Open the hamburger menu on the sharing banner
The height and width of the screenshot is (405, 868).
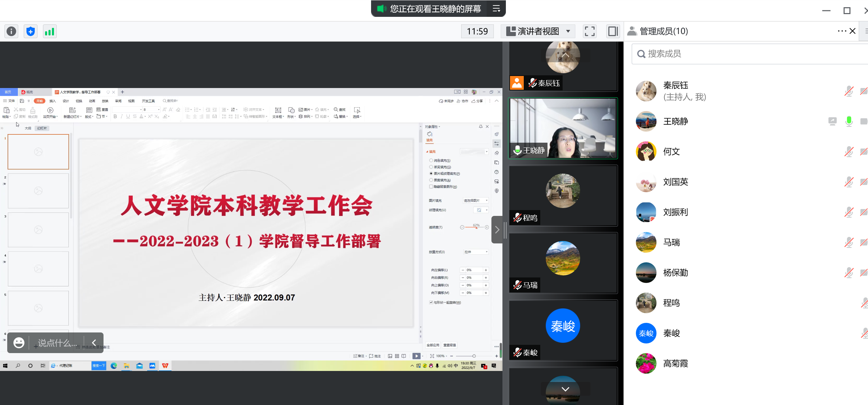click(496, 9)
